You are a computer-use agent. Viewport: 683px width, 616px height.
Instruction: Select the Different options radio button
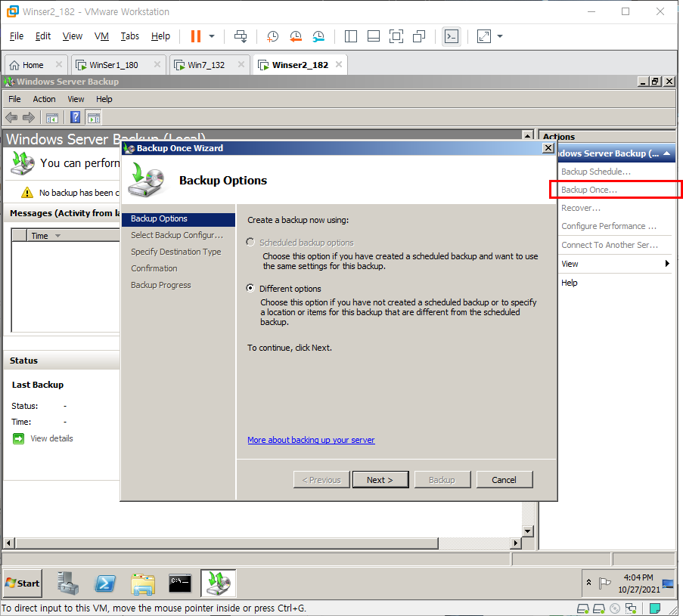click(x=250, y=288)
